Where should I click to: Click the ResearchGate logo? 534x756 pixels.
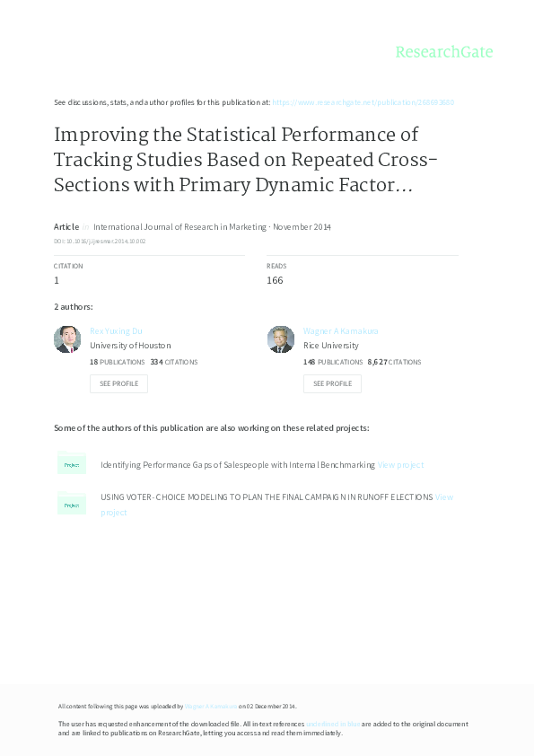pos(444,52)
